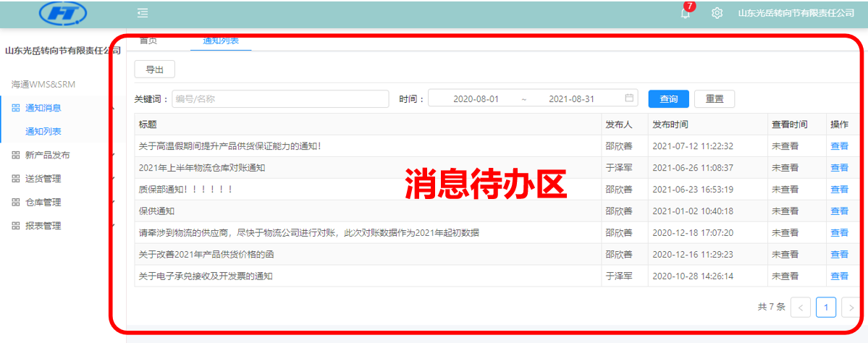Screen dimensions: 868x343
Task: Click the start date 2020-08-01 field
Action: click(476, 99)
